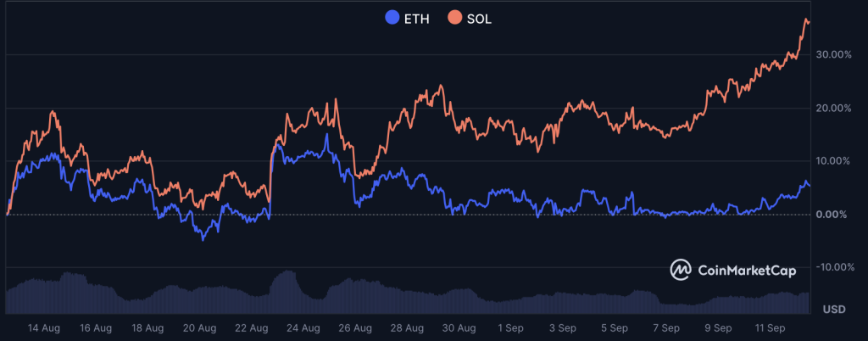Click the USD currency label

point(835,309)
